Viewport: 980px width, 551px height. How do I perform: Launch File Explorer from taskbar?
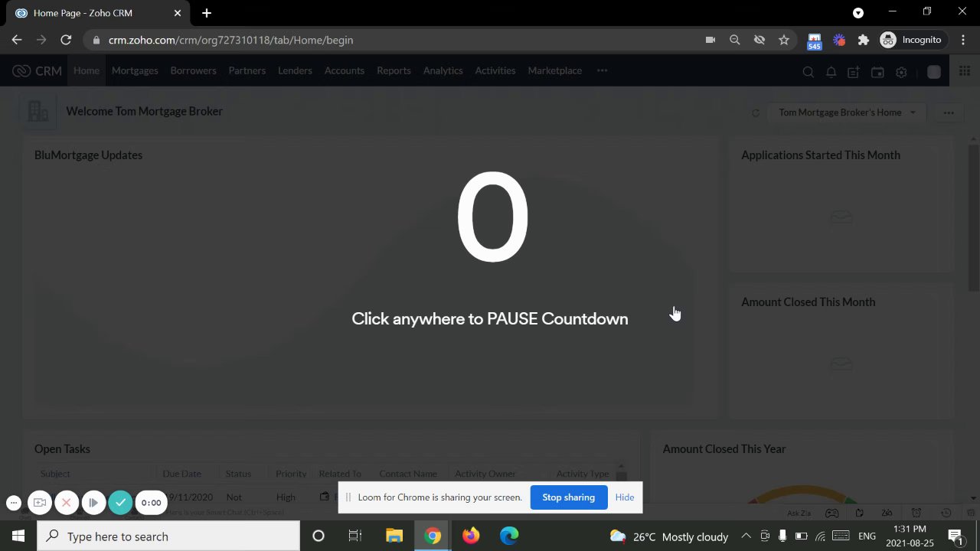tap(394, 536)
